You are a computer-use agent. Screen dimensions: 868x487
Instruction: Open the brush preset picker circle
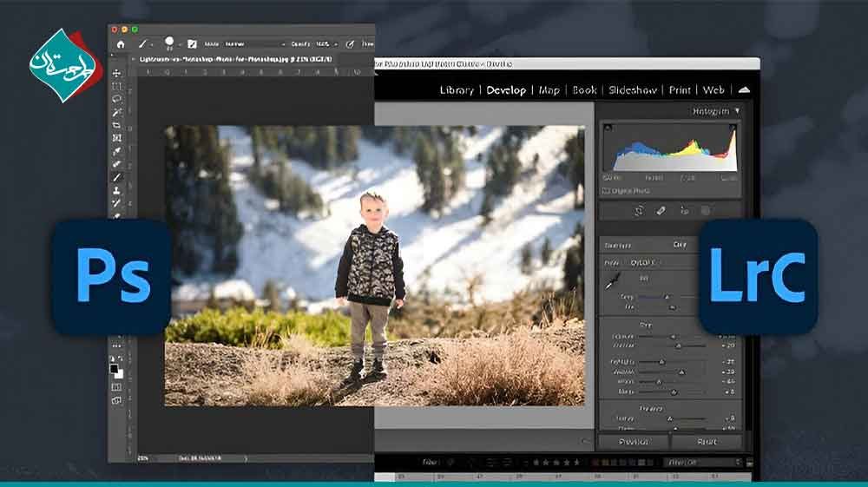pos(169,42)
